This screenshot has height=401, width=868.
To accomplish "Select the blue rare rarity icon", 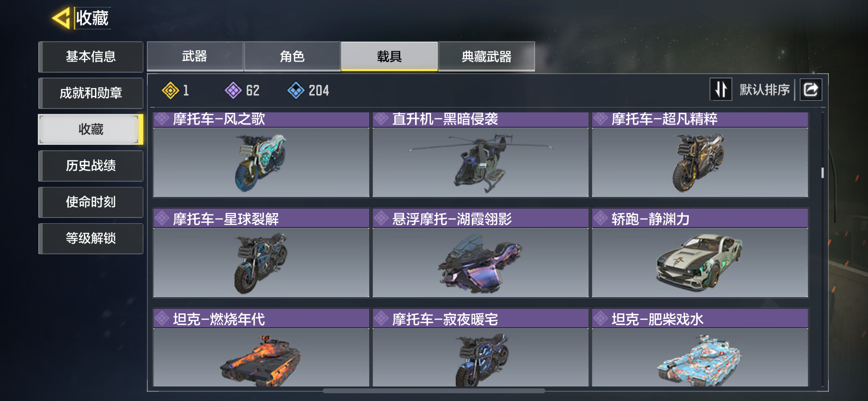I will click(x=296, y=90).
